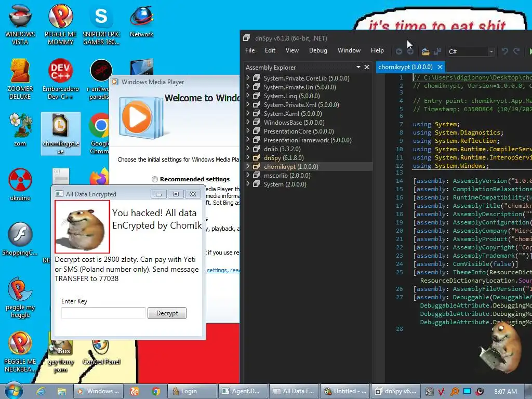Expand the System.Linq assembly node

248,96
